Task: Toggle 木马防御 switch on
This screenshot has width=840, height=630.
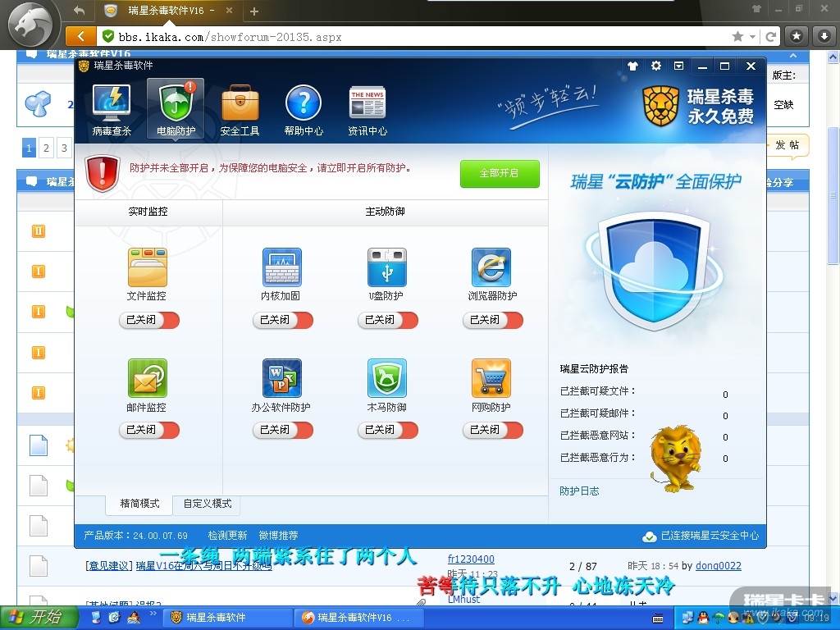Action: point(388,430)
